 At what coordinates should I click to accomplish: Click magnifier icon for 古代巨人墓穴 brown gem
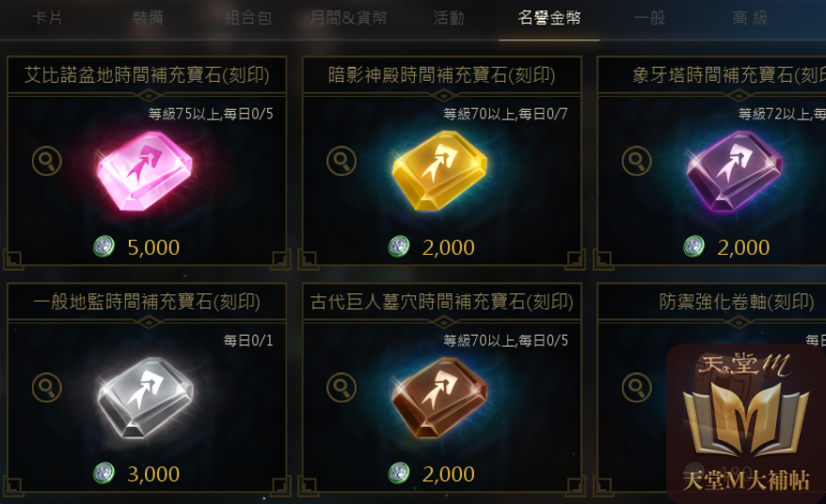click(x=342, y=387)
